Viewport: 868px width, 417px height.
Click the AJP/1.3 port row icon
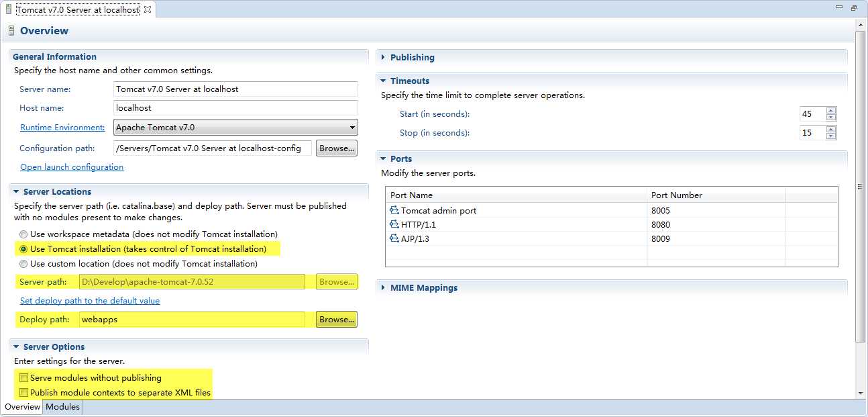coord(394,238)
